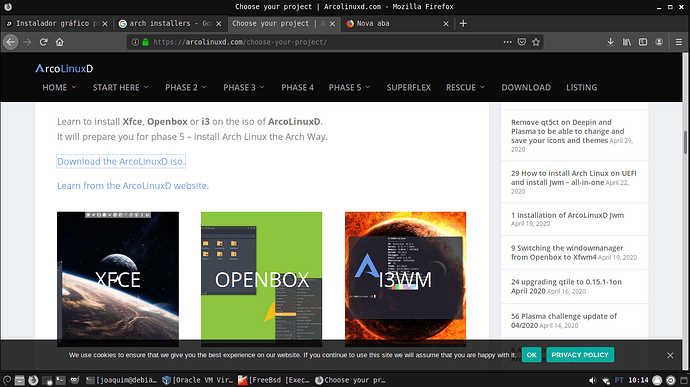The height and width of the screenshot is (387, 690).
Task: Open the Downloads arrow icon
Action: (610, 42)
